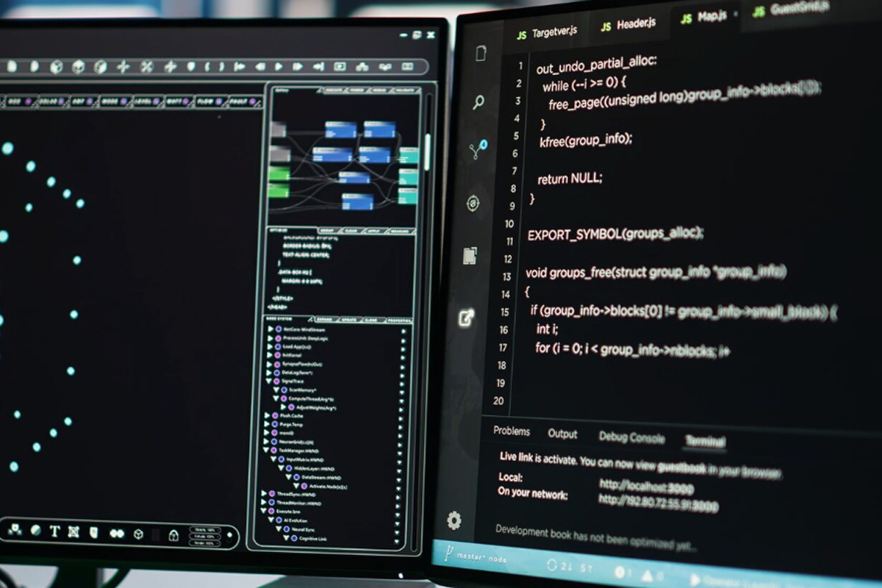This screenshot has height=588, width=882.
Task: Collapse the SignalTrace tree node
Action: point(269,381)
